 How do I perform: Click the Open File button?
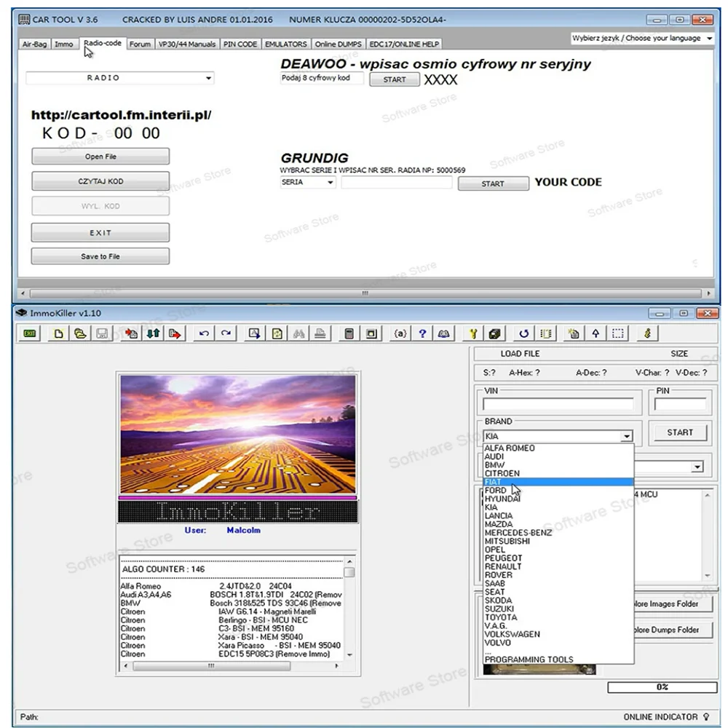point(100,157)
